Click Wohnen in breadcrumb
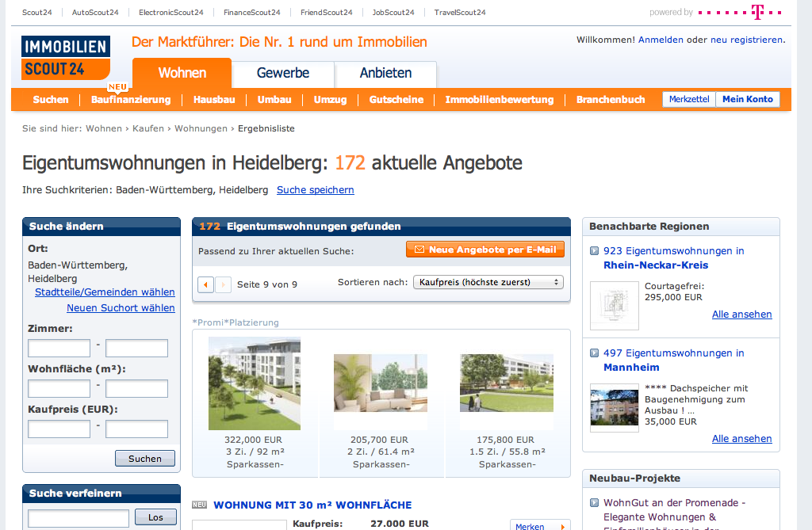The height and width of the screenshot is (530, 812). (x=104, y=128)
